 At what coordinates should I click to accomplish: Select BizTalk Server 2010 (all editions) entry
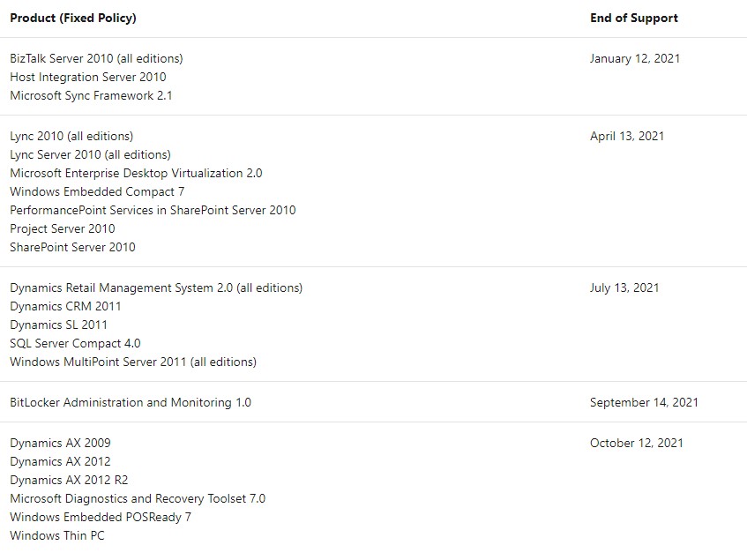[x=96, y=58]
